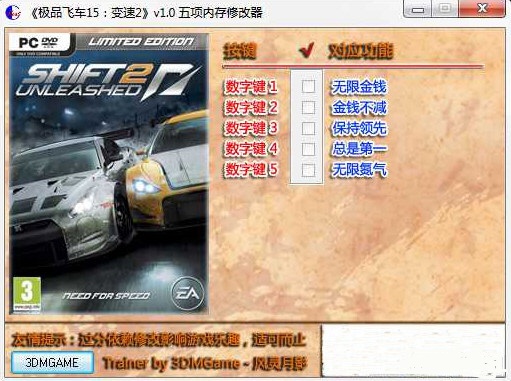Screen dimensions: 511x381
Task: Click the 数字键 2 hotkey label
Action: (251, 108)
